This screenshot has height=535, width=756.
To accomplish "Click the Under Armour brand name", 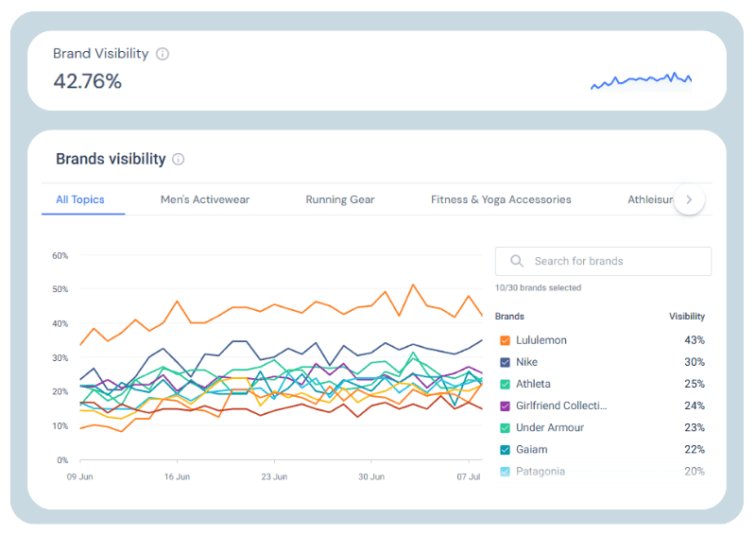I will 550,427.
